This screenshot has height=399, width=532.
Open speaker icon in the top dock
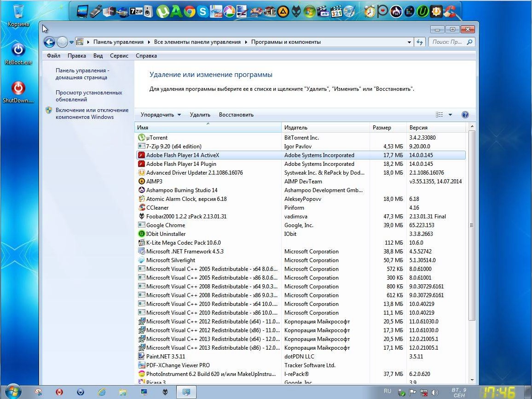pyautogui.click(x=148, y=12)
